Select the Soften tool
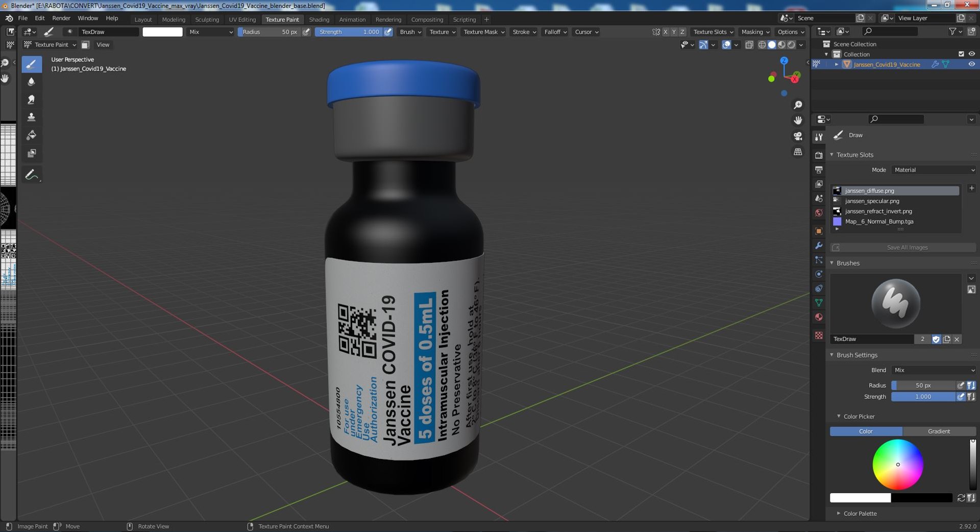 click(x=32, y=82)
